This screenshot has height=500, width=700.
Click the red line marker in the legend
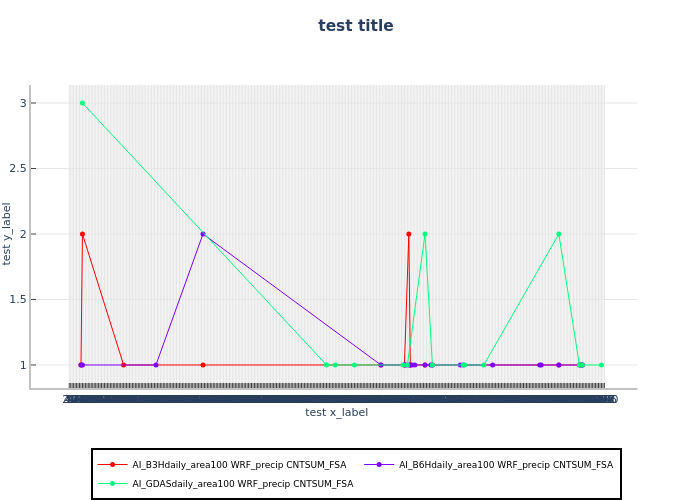point(112,465)
